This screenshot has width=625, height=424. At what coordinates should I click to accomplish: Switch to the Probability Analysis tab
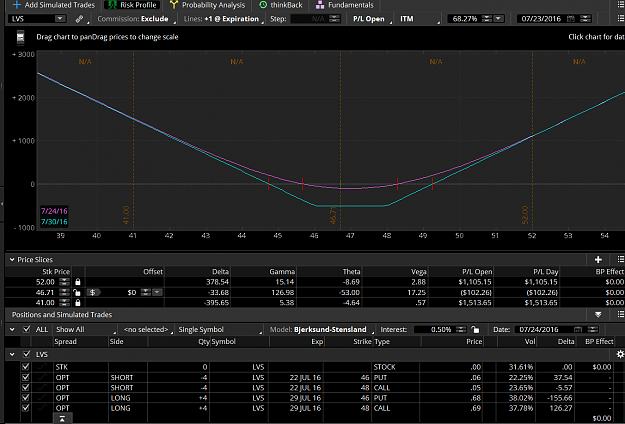coord(208,5)
